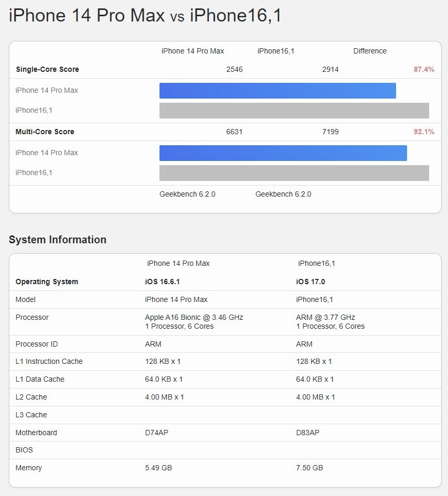Click the blue multi-core bar for iPhone 14 Pro Max
This screenshot has height=496, width=448.
(x=283, y=153)
